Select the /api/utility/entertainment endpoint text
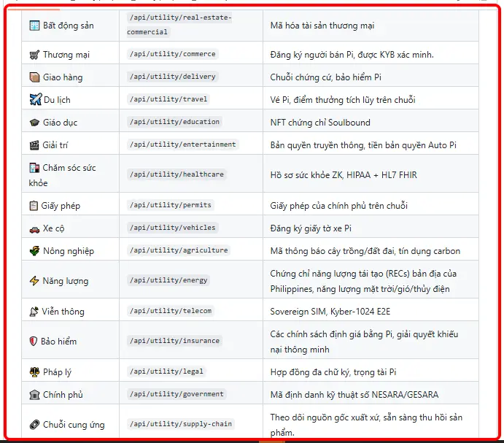The image size is (504, 443). coord(183,145)
